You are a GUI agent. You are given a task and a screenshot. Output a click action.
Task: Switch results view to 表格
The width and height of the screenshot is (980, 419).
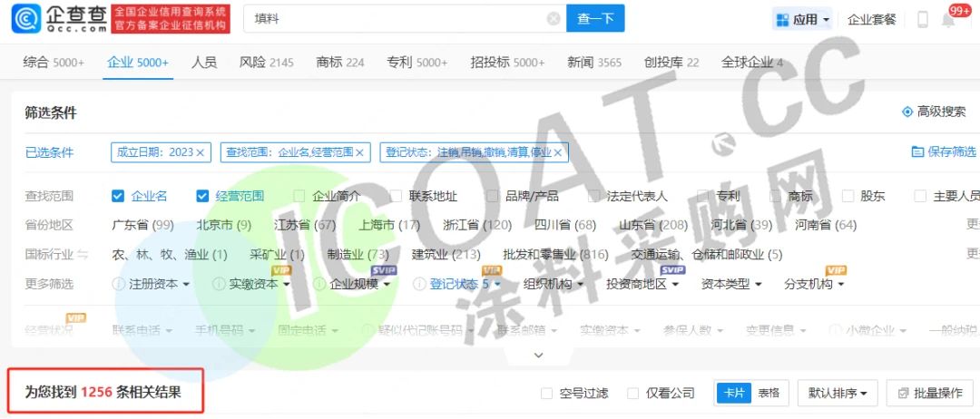769,393
